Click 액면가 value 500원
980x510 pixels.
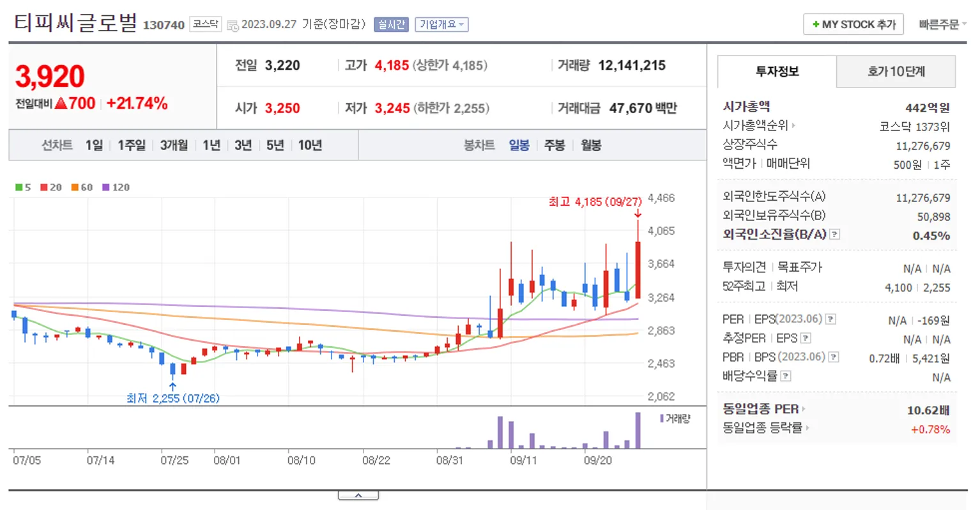click(x=907, y=165)
